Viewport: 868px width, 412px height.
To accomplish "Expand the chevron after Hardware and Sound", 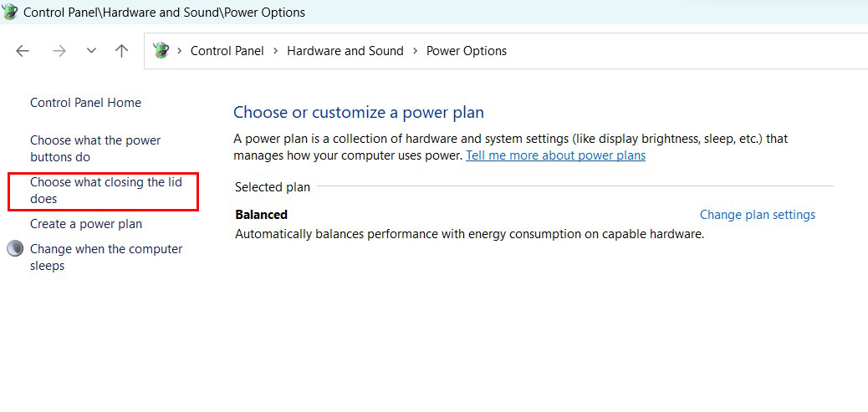I will tap(415, 51).
